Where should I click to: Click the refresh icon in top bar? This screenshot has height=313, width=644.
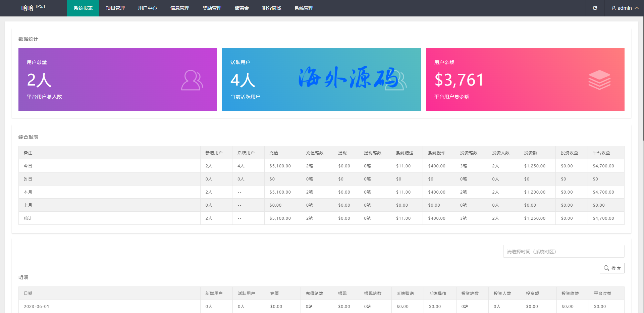click(x=595, y=8)
